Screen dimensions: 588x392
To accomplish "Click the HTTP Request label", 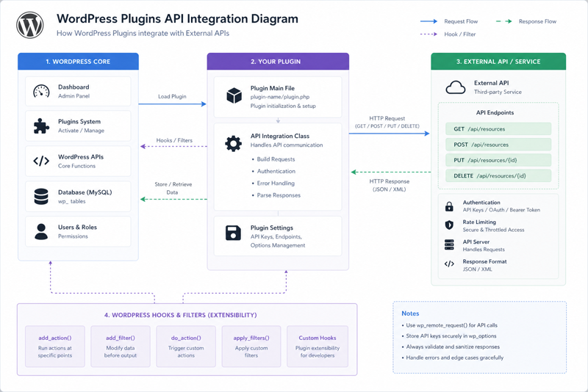I will point(387,118).
